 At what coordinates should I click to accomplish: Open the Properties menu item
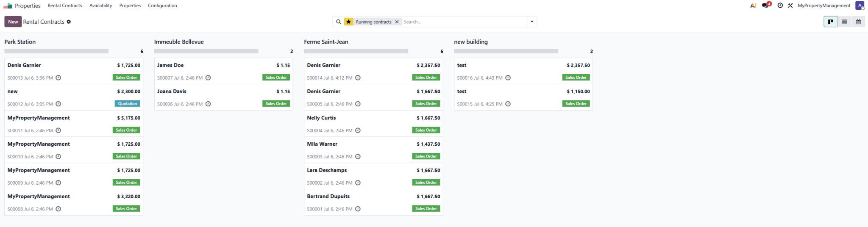pos(130,6)
